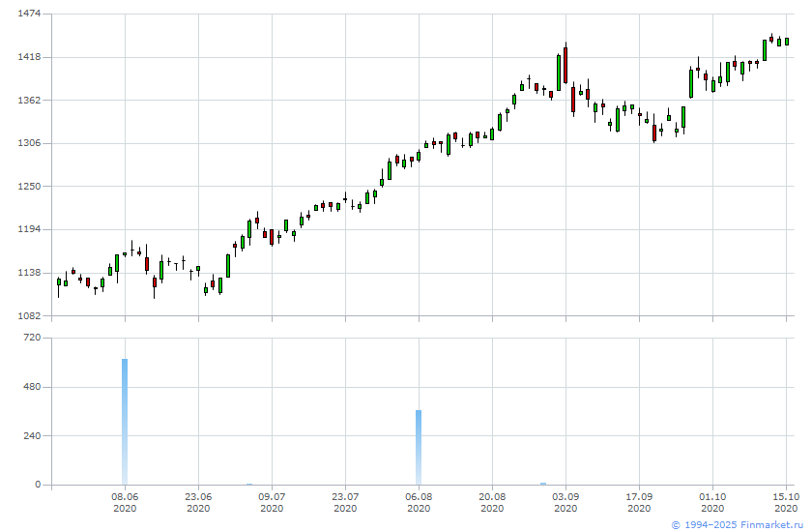
Task: Click the 03.09 2020 date label
Action: [x=565, y=502]
